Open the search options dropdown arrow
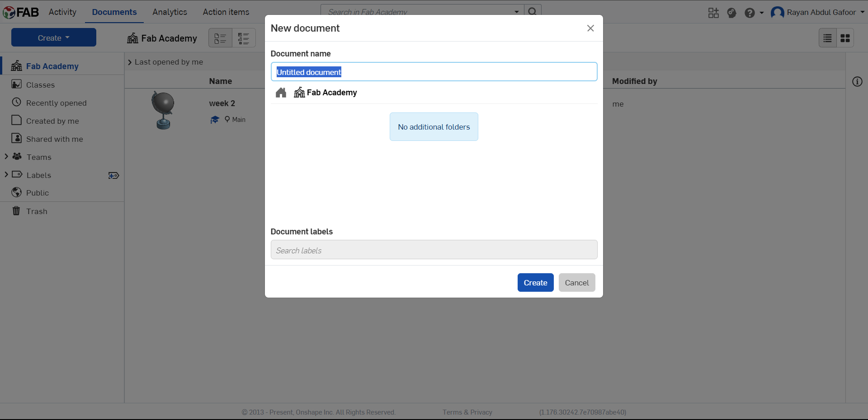This screenshot has height=420, width=868. (517, 12)
